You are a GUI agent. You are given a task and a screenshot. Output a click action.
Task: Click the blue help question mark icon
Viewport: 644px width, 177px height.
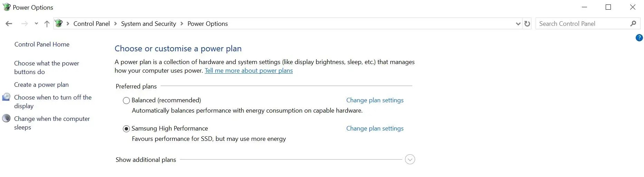[639, 38]
